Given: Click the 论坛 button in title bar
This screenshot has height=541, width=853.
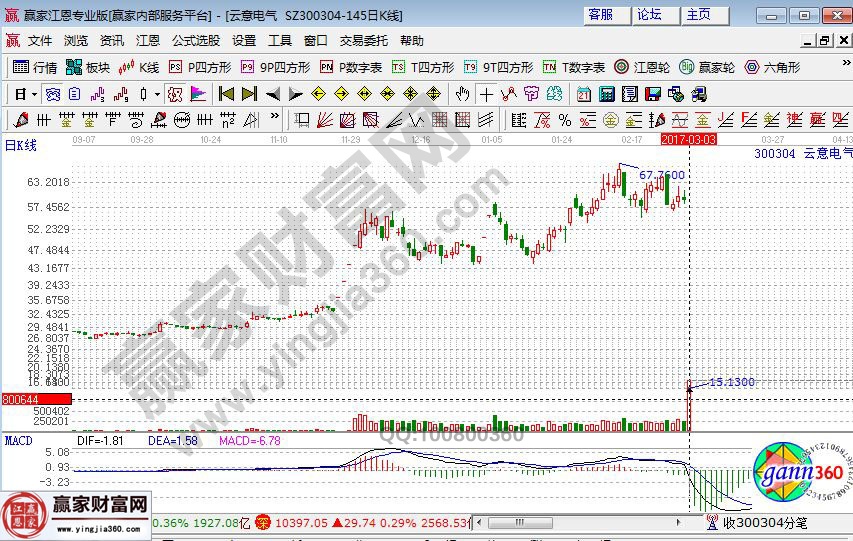Looking at the screenshot, I should tap(656, 15).
